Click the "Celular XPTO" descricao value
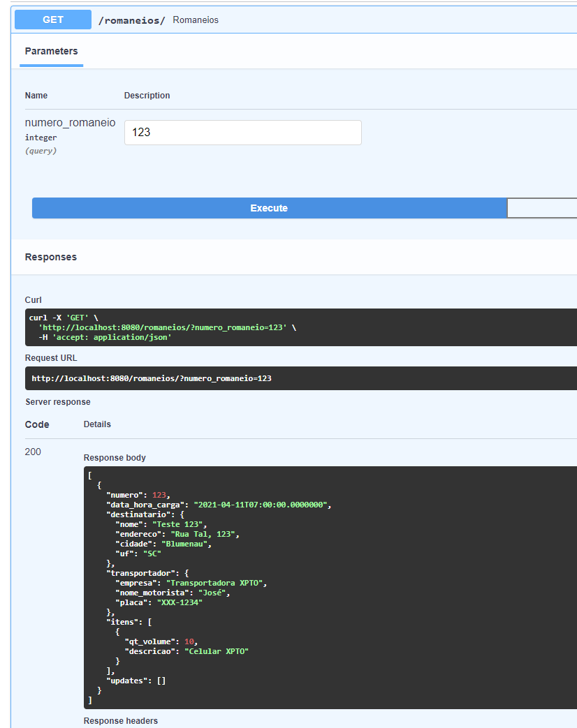This screenshot has width=577, height=728. [x=217, y=651]
